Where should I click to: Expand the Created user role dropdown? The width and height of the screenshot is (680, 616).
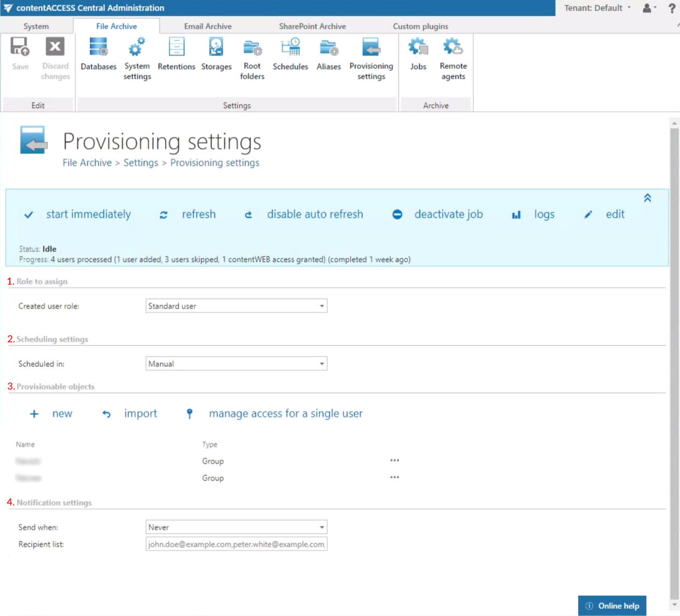click(236, 306)
